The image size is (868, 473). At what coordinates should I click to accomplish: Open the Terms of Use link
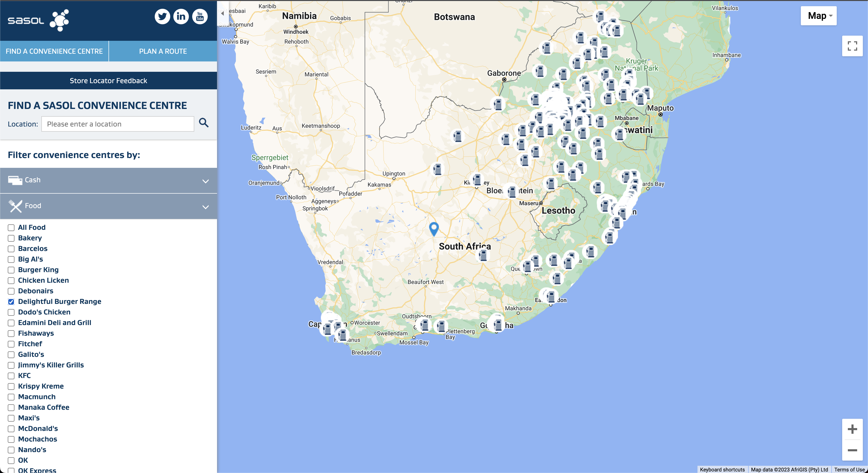849,469
